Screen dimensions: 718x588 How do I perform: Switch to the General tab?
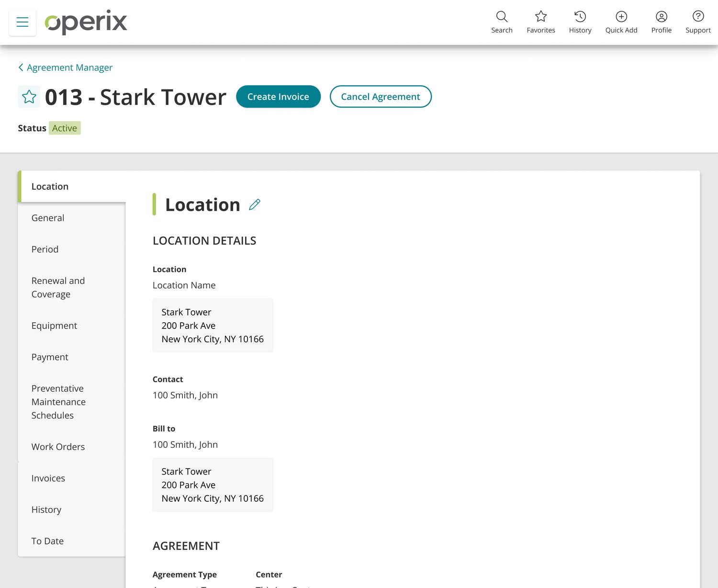72,218
